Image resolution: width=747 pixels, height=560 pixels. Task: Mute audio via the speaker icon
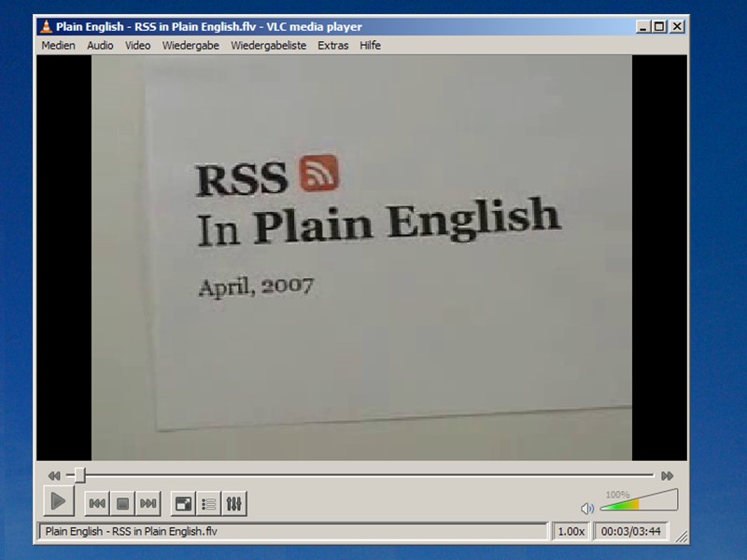[x=586, y=508]
